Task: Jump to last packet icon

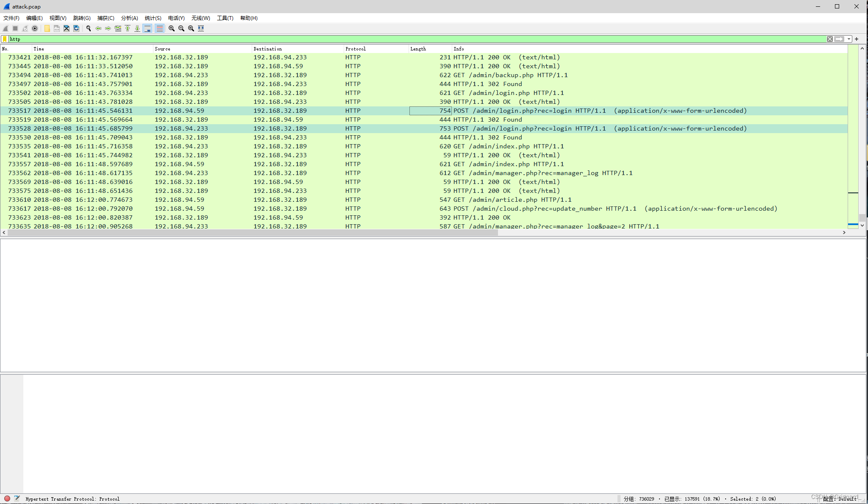Action: pyautogui.click(x=137, y=28)
